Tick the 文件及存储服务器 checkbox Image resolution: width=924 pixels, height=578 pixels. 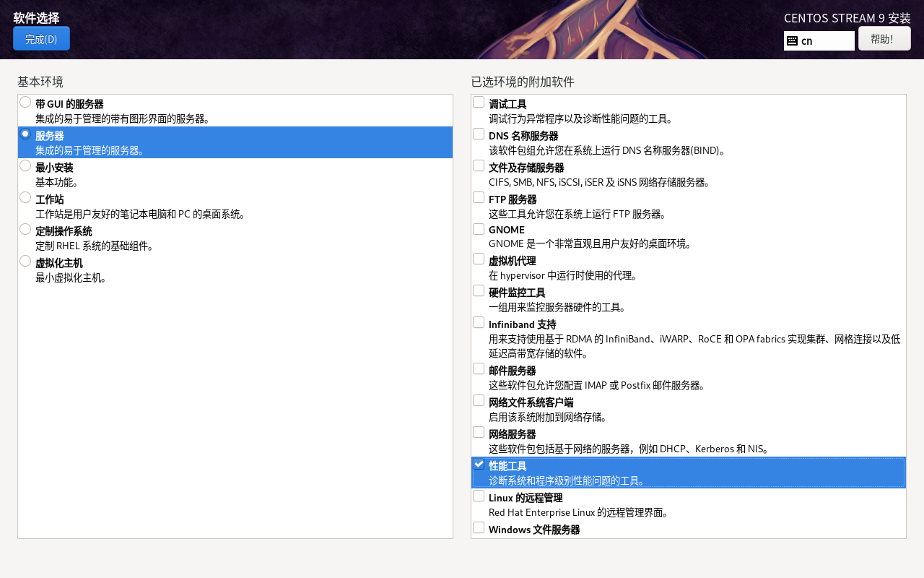tap(479, 165)
